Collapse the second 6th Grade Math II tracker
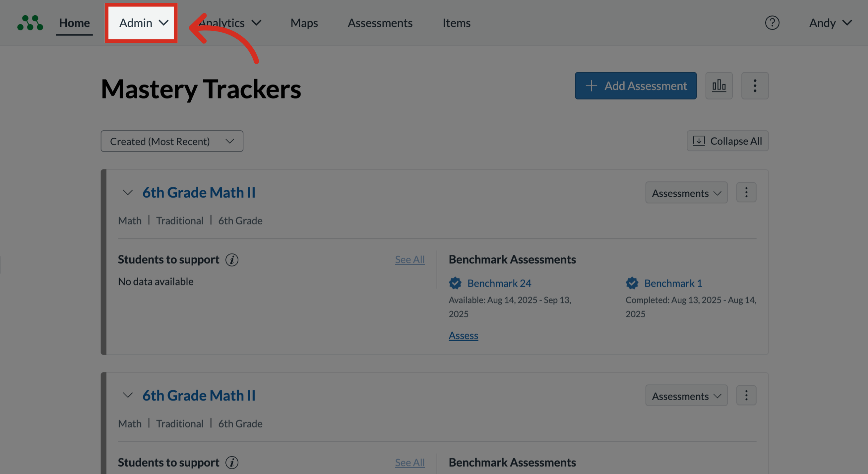 (x=128, y=395)
